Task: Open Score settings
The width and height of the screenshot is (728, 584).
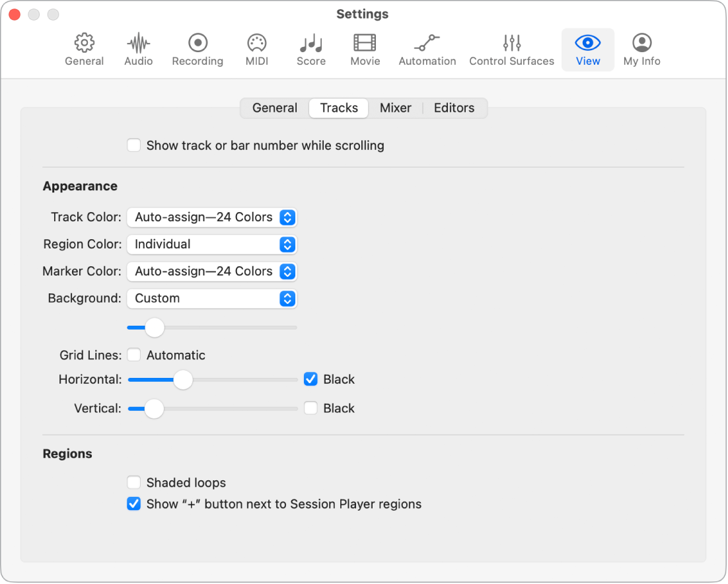Action: point(310,49)
